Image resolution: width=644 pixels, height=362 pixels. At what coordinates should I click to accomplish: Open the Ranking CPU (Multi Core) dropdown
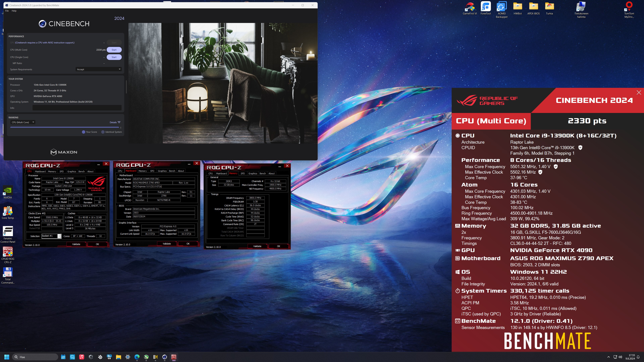(23, 122)
